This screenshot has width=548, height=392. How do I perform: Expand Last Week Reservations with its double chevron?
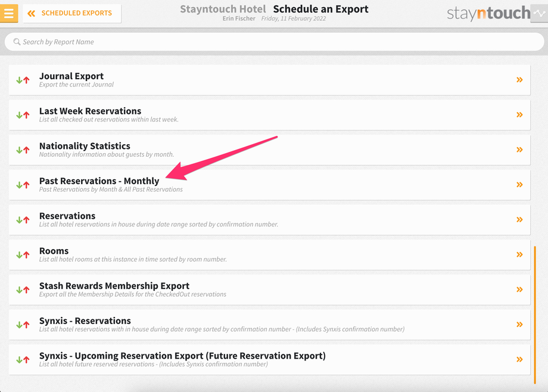(x=519, y=115)
